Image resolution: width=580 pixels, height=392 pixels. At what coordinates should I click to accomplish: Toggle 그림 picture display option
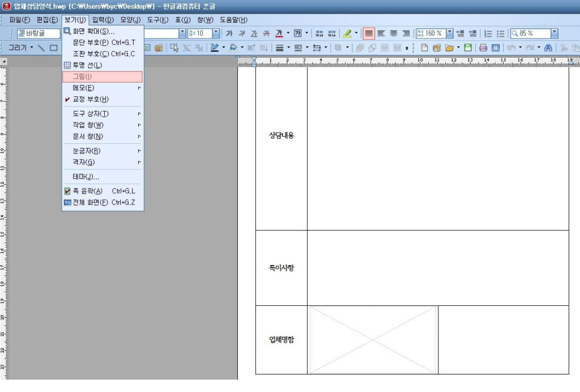[103, 76]
